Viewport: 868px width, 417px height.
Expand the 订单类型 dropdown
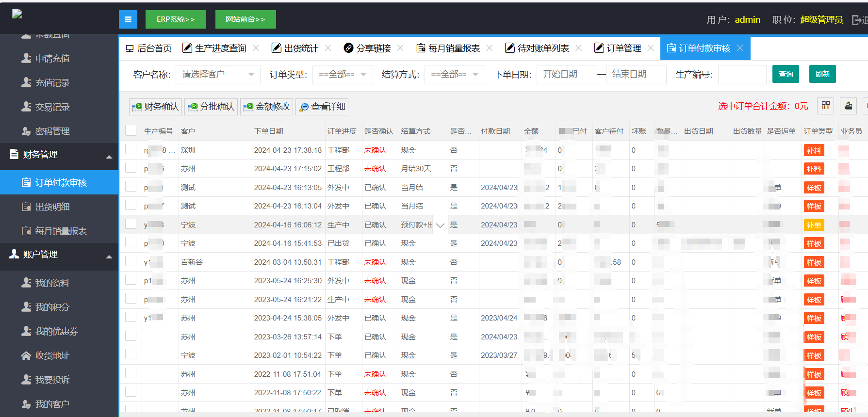(x=343, y=75)
